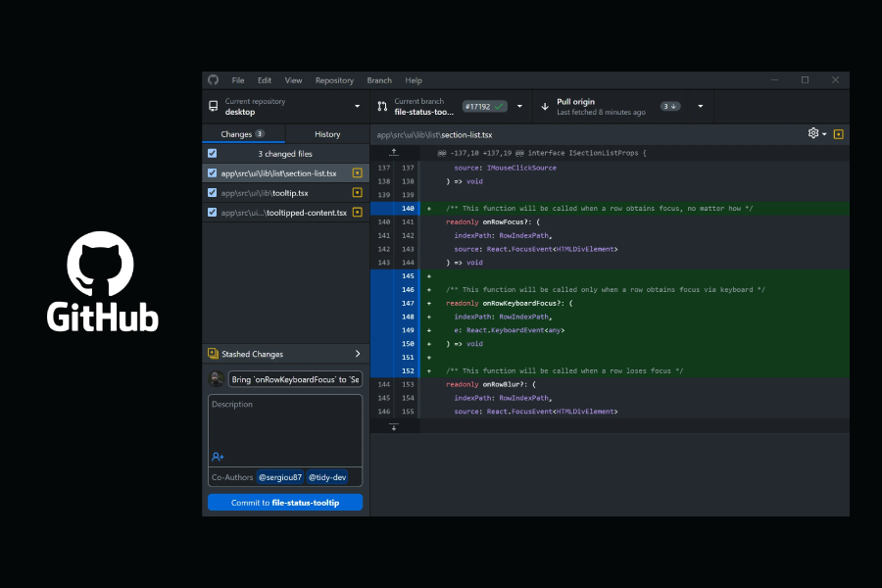Switch to the History tab

(327, 134)
